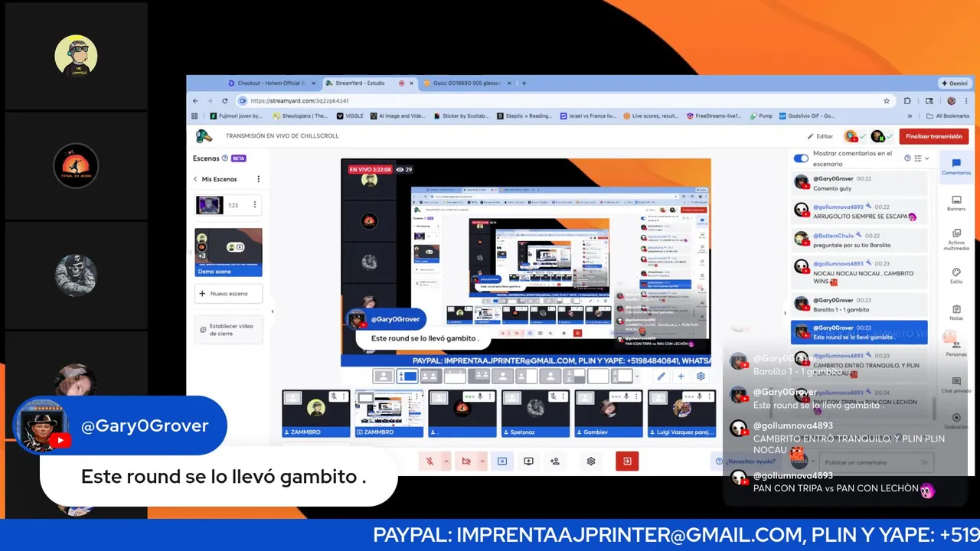Open layout settings gear icon
Viewport: 980px width, 551px height.
701,377
